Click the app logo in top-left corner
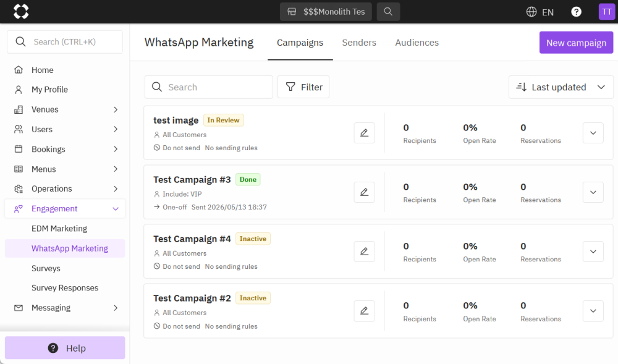 [21, 11]
